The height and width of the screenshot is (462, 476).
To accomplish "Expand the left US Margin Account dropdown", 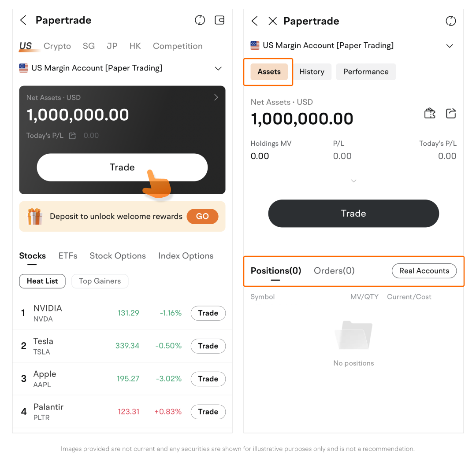I will 218,69.
